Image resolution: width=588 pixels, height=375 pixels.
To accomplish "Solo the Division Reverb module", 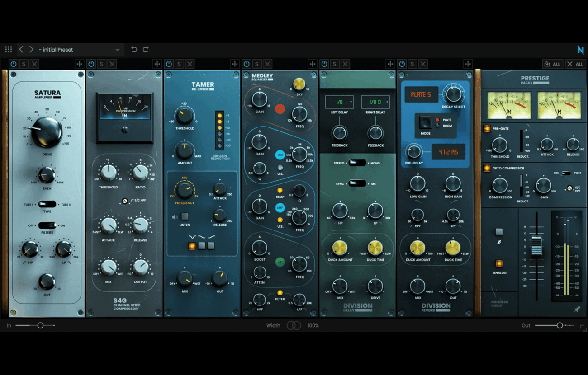I will [413, 64].
